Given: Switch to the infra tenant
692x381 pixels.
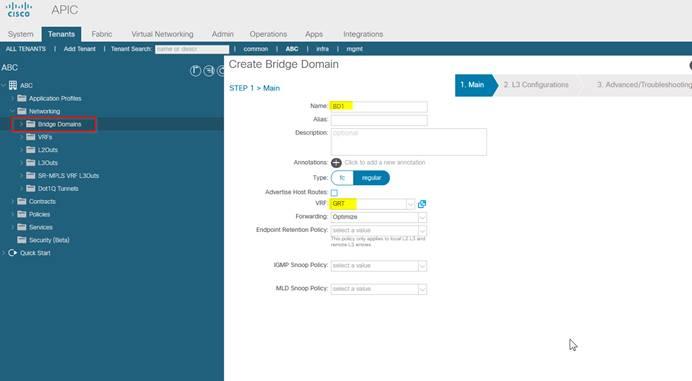Looking at the screenshot, I should coord(322,49).
